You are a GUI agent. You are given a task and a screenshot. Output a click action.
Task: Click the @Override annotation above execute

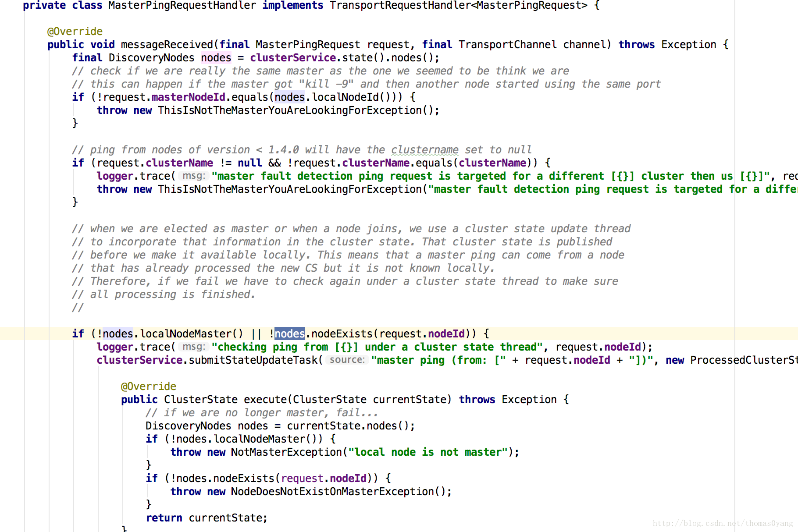click(149, 387)
